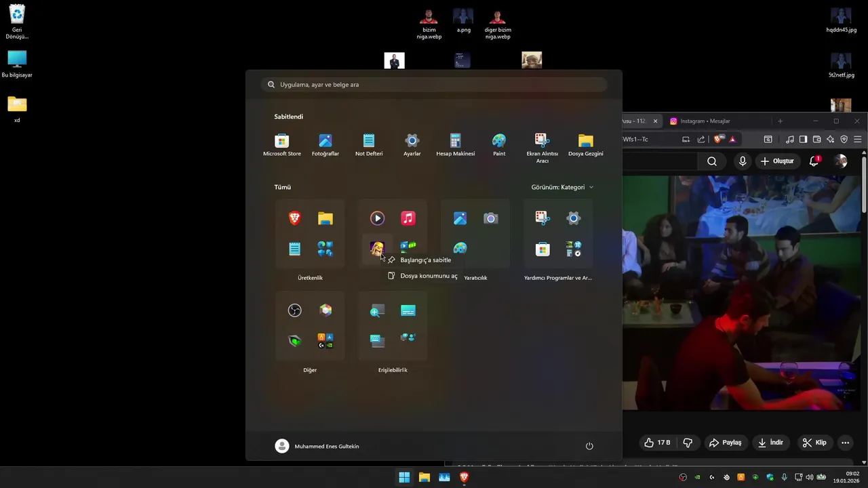This screenshot has width=868, height=488.
Task: Switch to Instagram • Mesajlar tab
Action: pyautogui.click(x=705, y=121)
